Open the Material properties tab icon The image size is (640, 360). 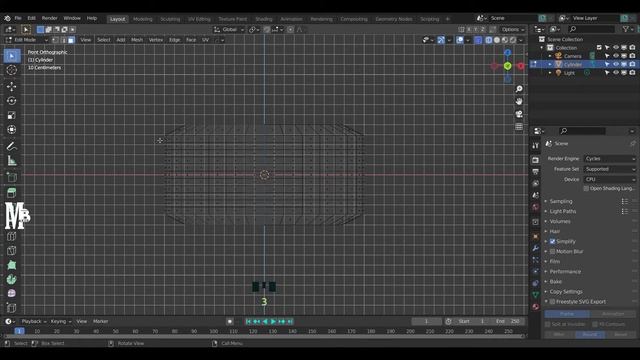tap(536, 307)
